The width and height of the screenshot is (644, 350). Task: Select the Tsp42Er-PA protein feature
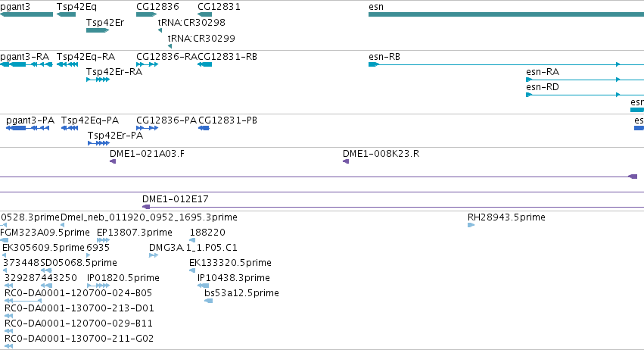click(98, 143)
